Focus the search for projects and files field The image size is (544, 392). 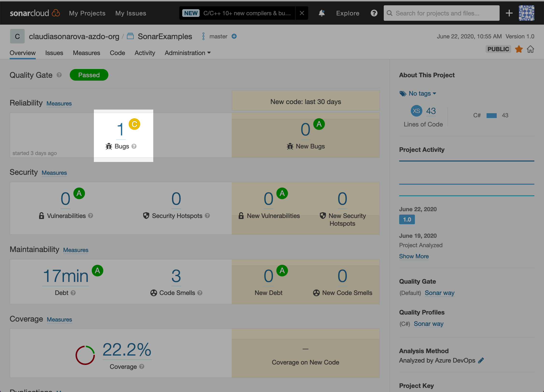441,13
